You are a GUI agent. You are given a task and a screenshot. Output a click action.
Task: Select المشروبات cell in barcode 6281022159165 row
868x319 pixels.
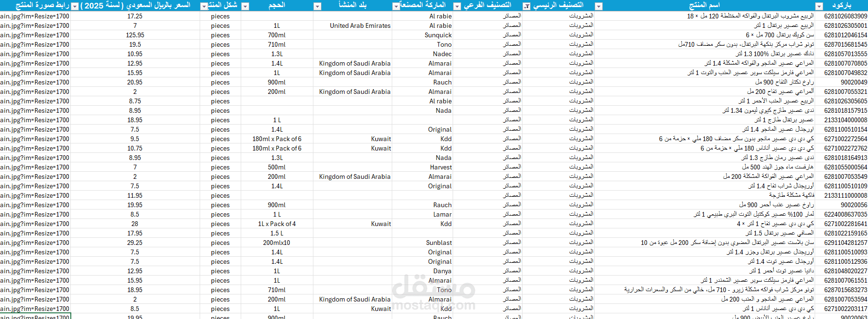(558, 233)
